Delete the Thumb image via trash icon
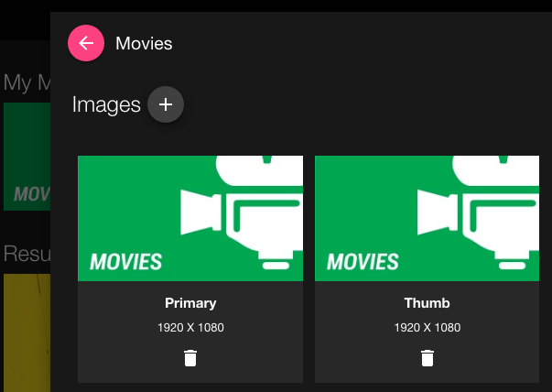Image resolution: width=552 pixels, height=392 pixels. tap(427, 358)
